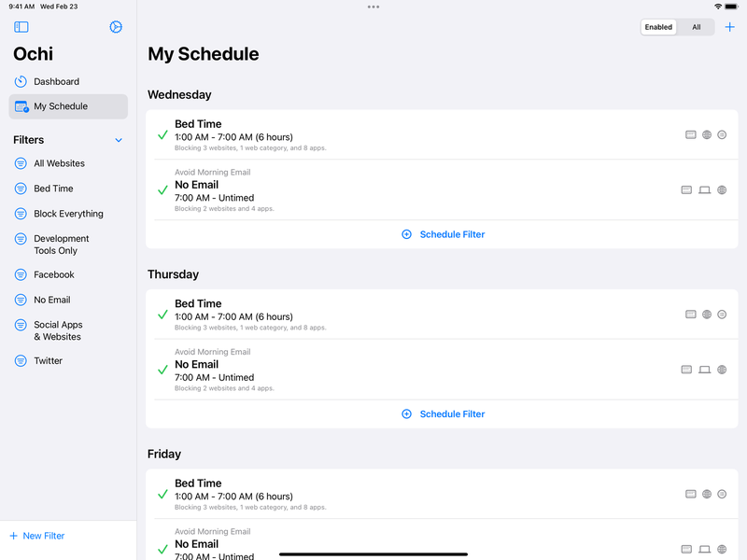
Task: Toggle Friday Bed Time green checkmark
Action: click(x=162, y=495)
